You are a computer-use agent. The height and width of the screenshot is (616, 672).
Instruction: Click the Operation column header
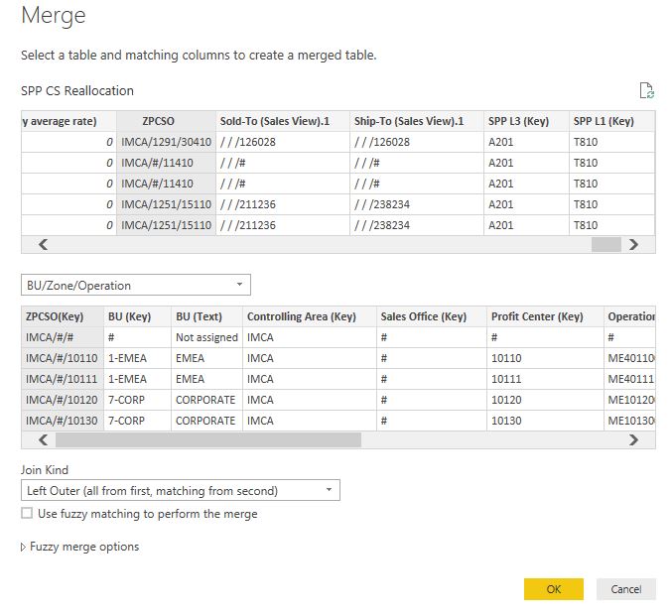[629, 316]
